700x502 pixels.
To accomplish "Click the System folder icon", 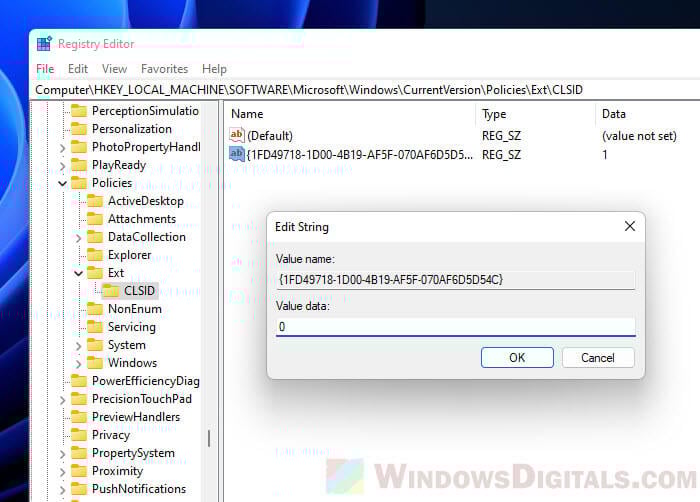I will 95,345.
